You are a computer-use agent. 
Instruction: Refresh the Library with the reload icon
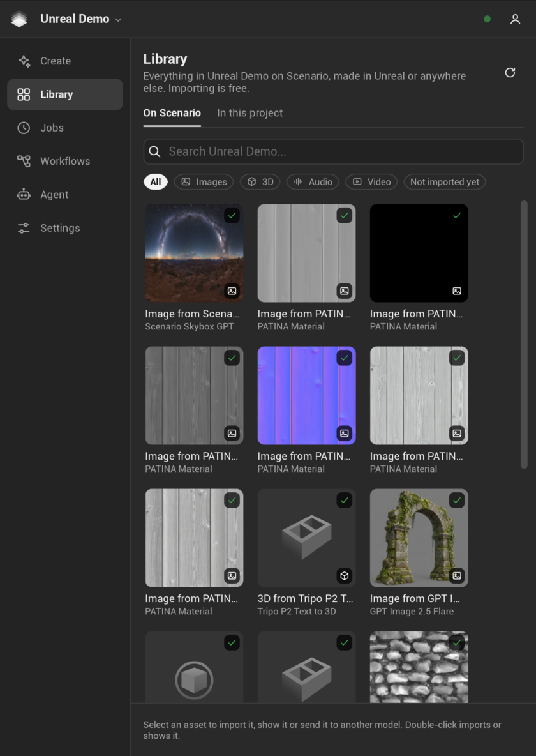(x=510, y=72)
